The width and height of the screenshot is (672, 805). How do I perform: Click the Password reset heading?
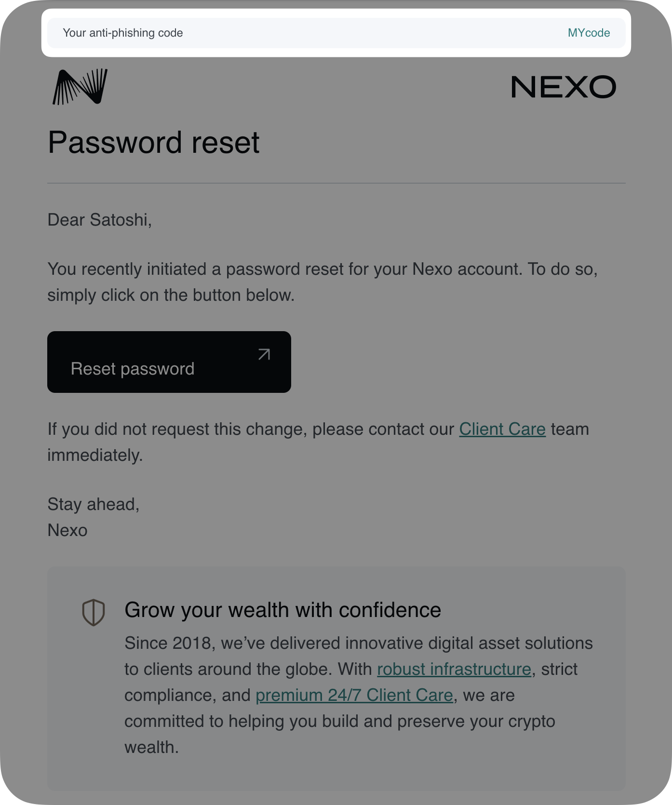coord(153,143)
